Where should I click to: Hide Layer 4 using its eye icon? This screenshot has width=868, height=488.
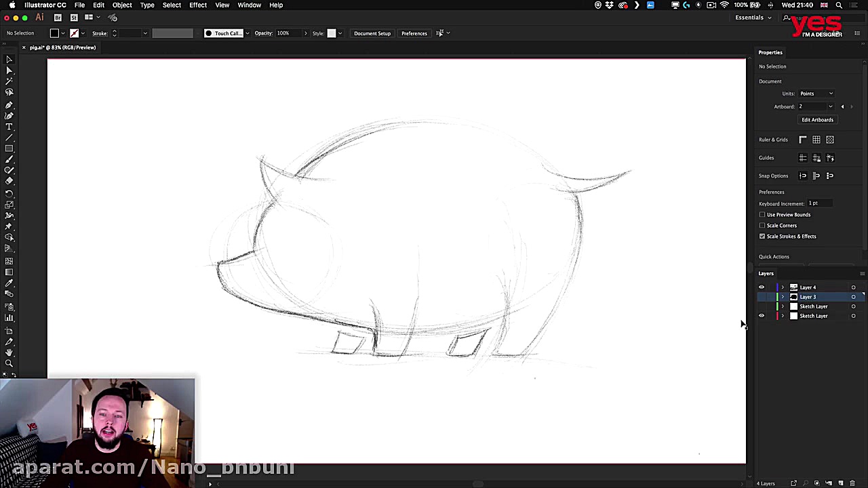click(761, 287)
